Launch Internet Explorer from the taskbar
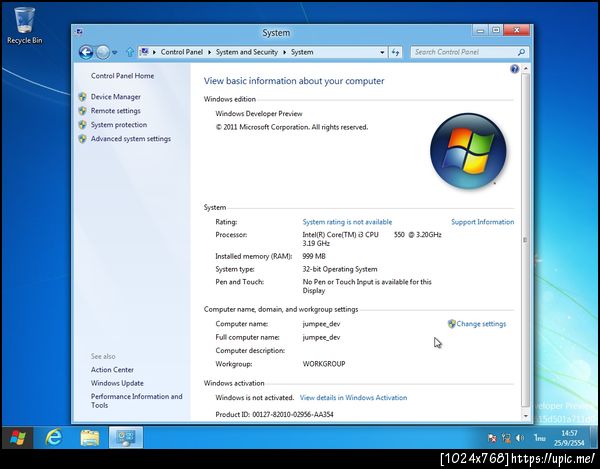The height and width of the screenshot is (469, 600). [54, 437]
